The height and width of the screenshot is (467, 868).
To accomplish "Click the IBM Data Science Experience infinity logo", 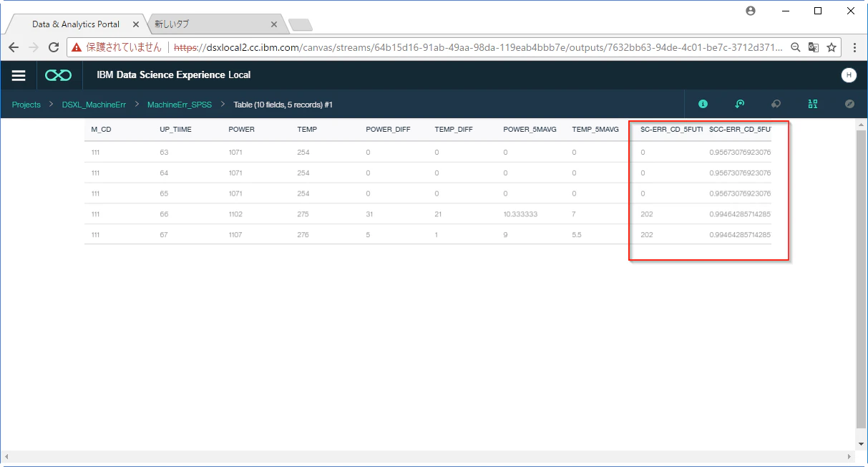I will tap(57, 75).
